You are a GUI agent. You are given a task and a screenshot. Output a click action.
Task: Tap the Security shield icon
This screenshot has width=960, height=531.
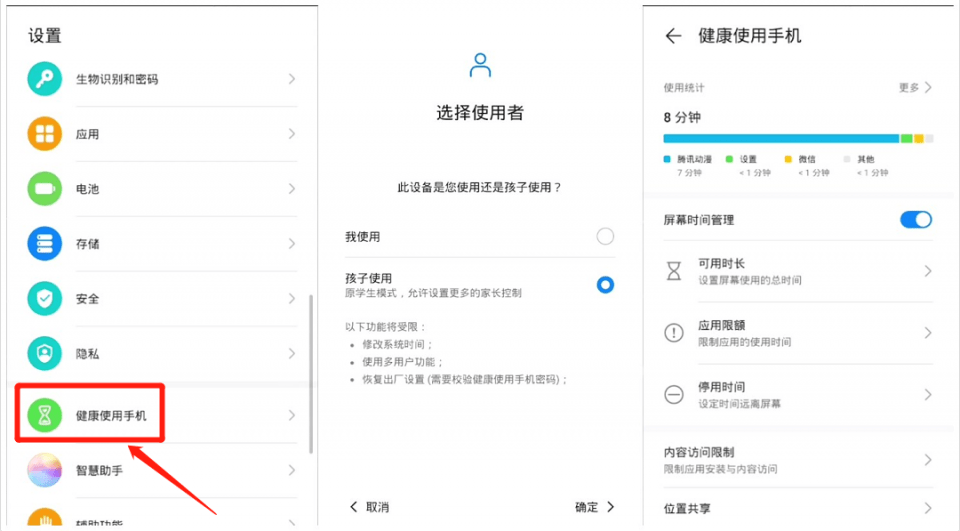45,298
